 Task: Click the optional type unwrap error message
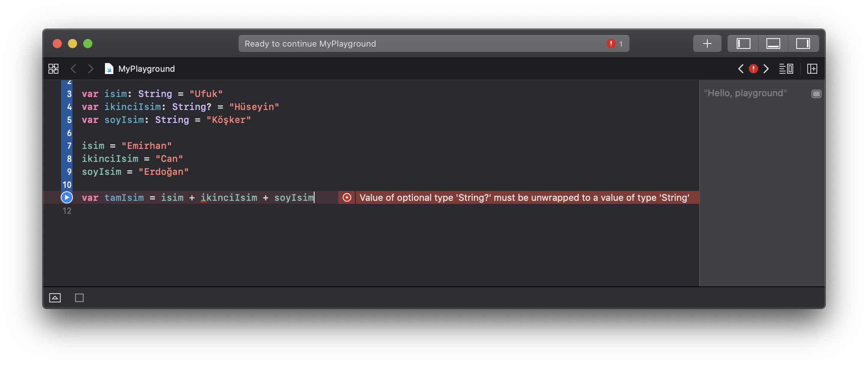click(x=524, y=197)
